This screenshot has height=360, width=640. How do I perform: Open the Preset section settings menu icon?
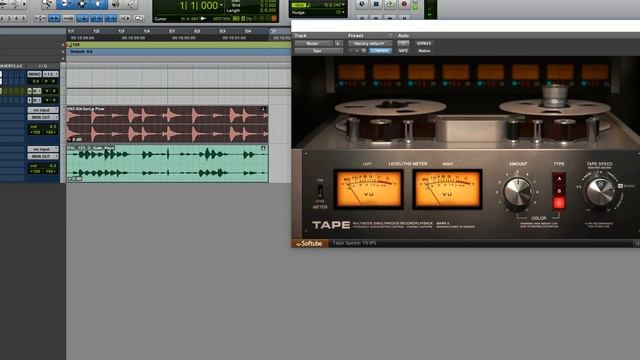pyautogui.click(x=390, y=36)
